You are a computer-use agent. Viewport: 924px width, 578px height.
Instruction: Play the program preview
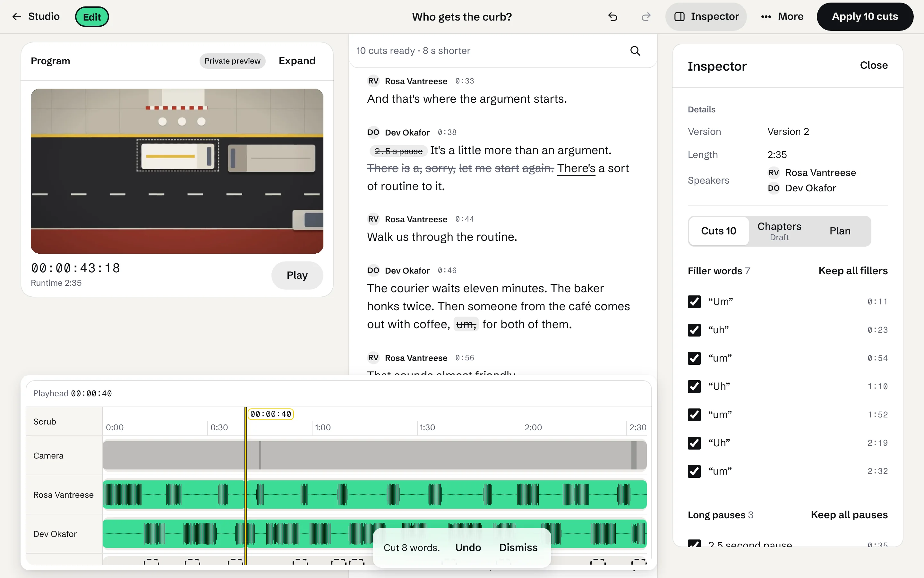pos(297,275)
